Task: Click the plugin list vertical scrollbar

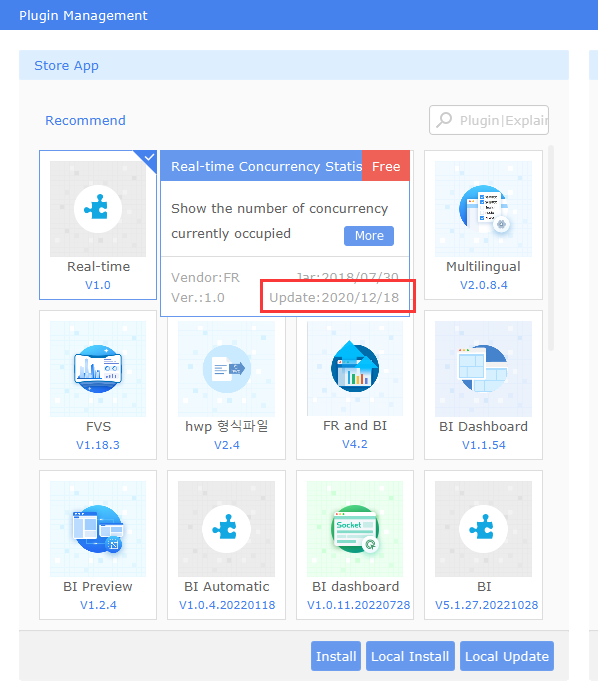Action: coord(551,248)
